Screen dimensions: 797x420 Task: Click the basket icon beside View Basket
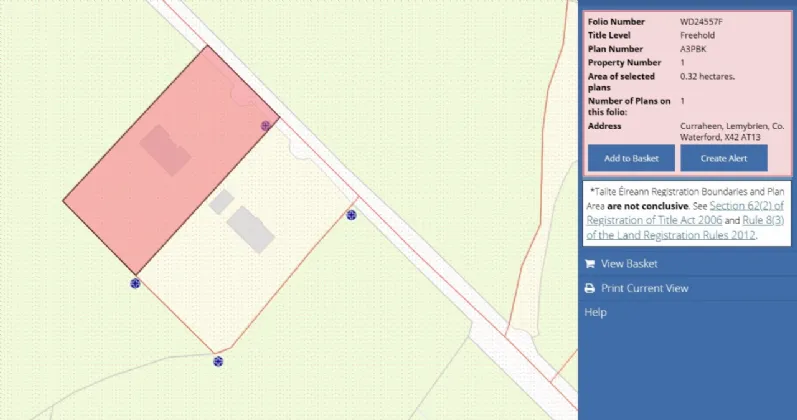pos(590,264)
